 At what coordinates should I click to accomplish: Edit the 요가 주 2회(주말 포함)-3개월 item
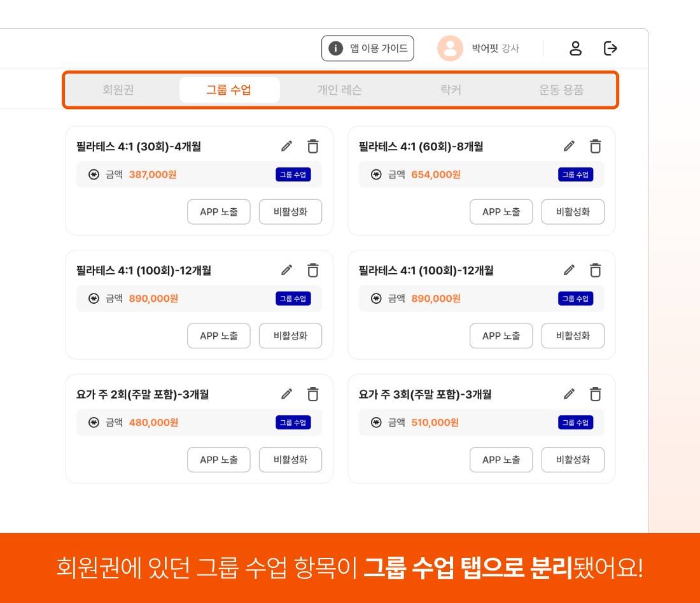click(x=287, y=394)
